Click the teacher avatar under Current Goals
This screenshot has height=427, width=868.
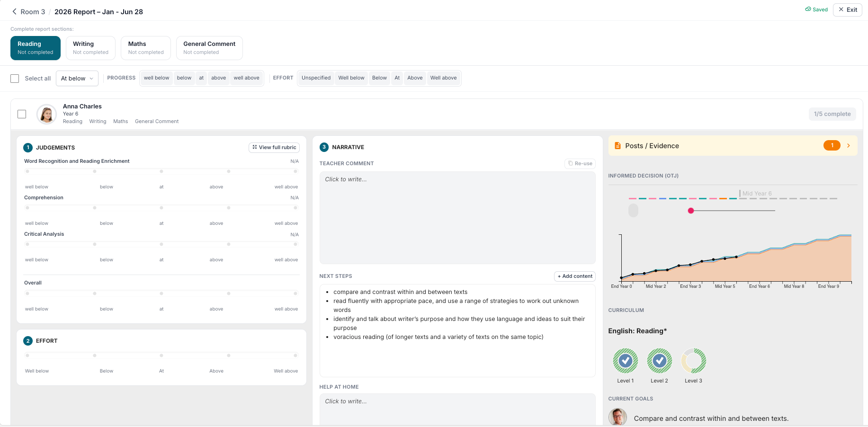click(x=617, y=417)
